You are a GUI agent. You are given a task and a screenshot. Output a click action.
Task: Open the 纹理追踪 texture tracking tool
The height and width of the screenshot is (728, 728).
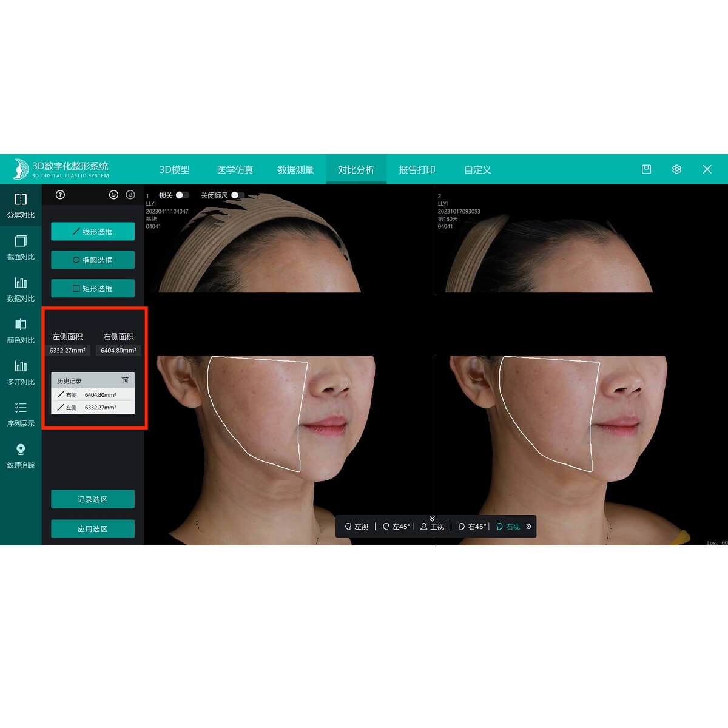tap(21, 456)
